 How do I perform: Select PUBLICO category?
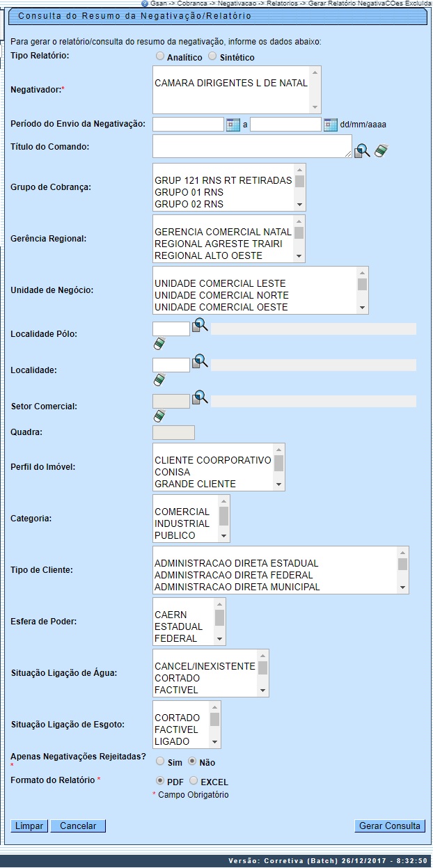[x=175, y=535]
